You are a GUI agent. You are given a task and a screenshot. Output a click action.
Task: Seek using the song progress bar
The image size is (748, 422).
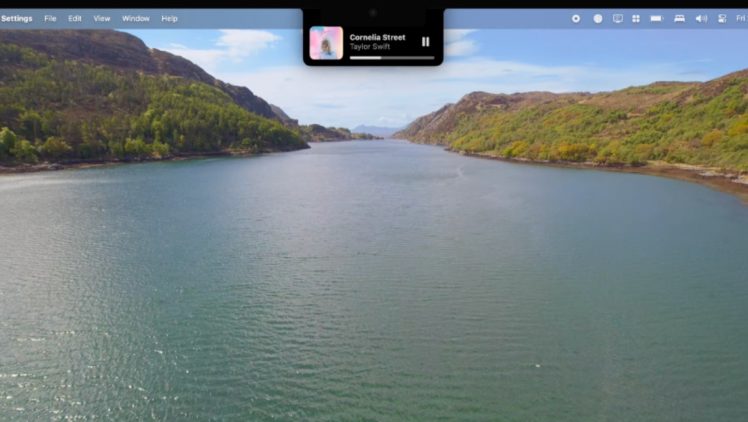[391, 58]
